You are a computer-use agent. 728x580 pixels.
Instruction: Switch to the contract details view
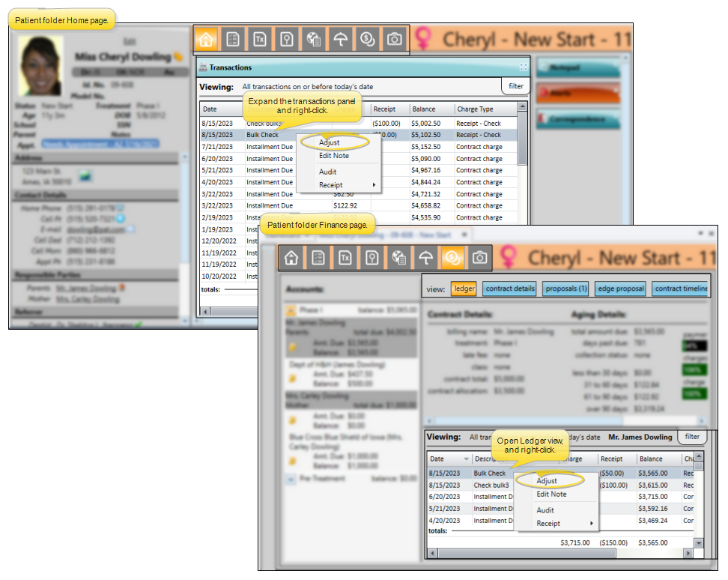pyautogui.click(x=509, y=289)
